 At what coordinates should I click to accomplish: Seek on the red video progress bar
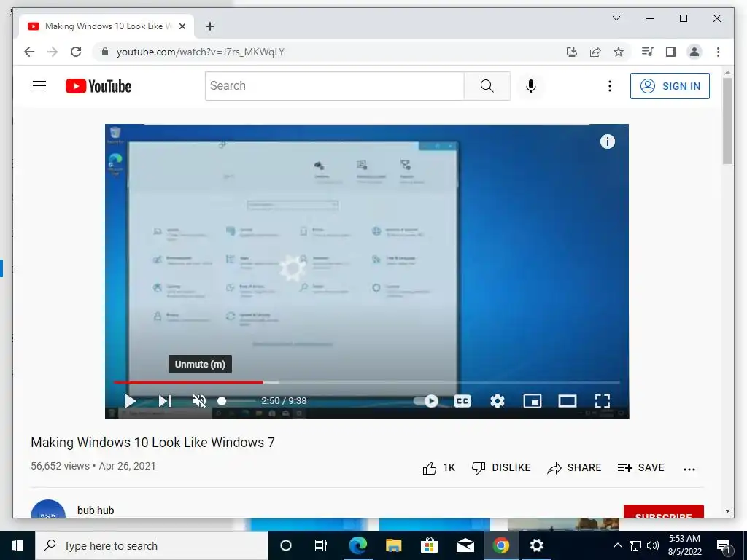(367, 382)
